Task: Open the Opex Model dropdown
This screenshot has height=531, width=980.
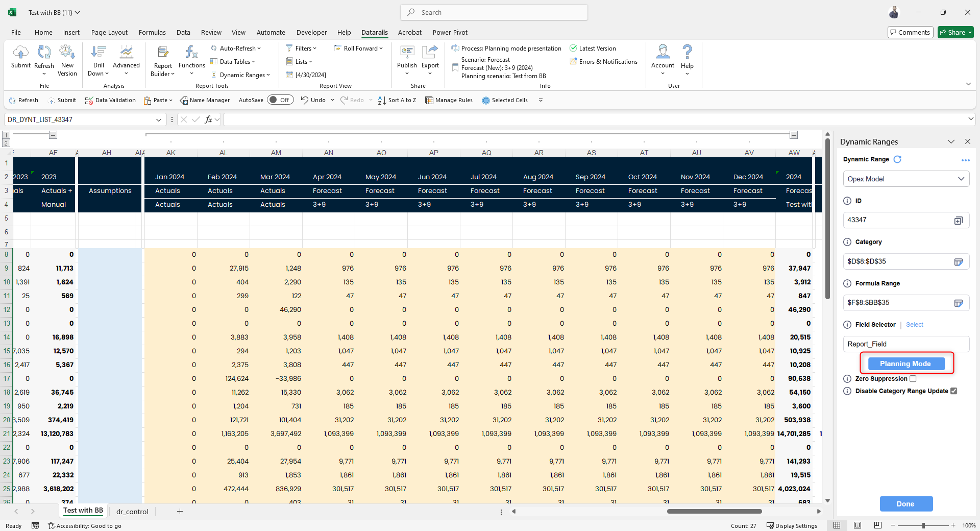Action: coord(906,179)
